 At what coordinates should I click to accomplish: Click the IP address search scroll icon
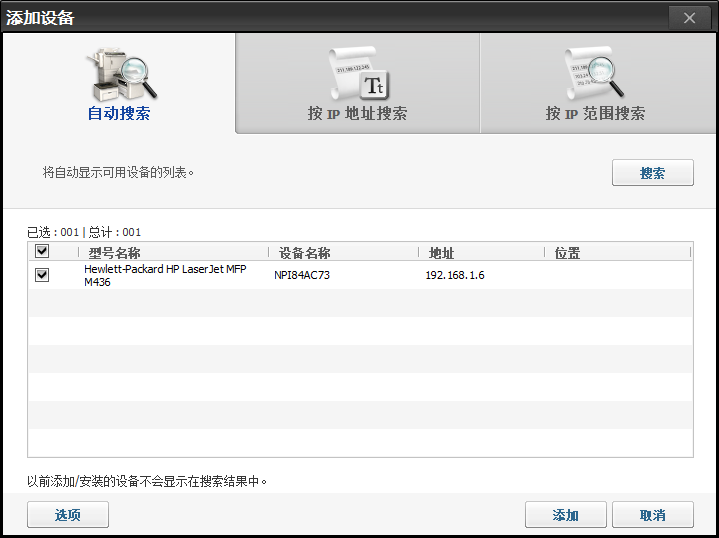tap(357, 72)
